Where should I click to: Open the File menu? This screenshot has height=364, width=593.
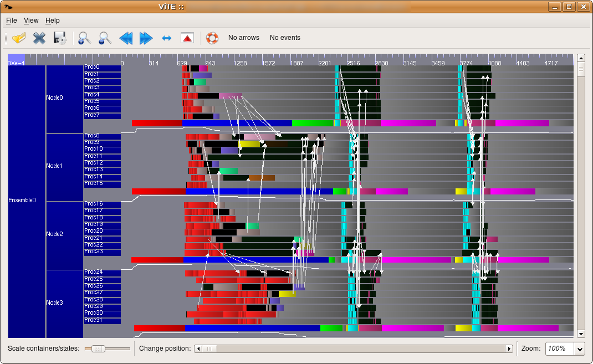tap(12, 20)
